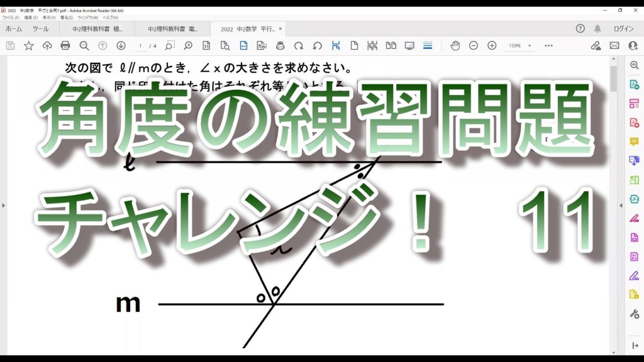Toggle fit-to-width page view
Screen dimensions: 644x362
coord(244,46)
